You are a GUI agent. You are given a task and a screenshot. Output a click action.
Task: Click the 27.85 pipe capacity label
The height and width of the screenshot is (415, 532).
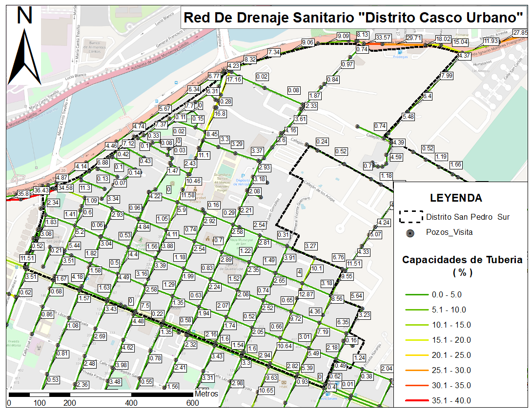520,33
